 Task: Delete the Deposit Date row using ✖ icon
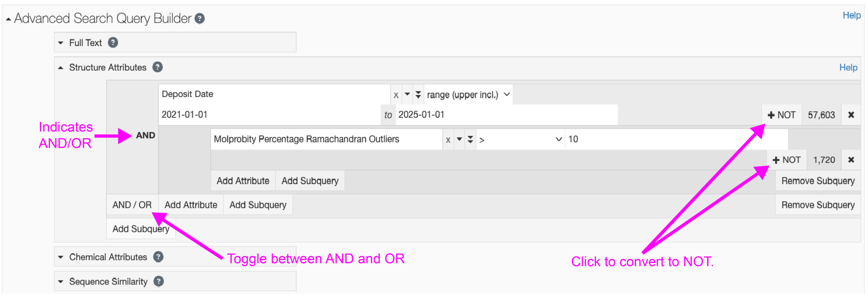coord(851,115)
